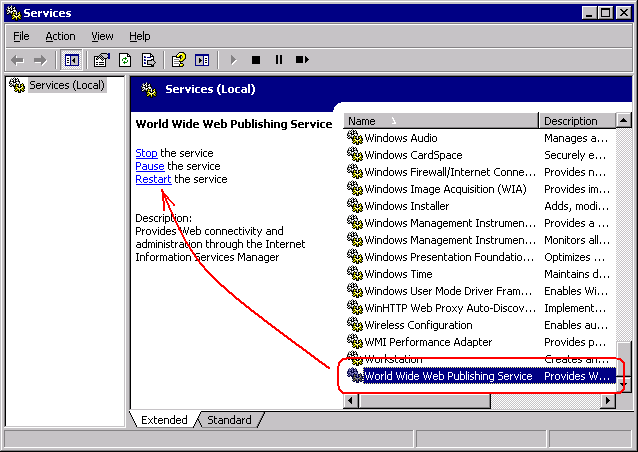638x452 pixels.
Task: Click the 'Manages a...' description cell
Action: [x=576, y=138]
